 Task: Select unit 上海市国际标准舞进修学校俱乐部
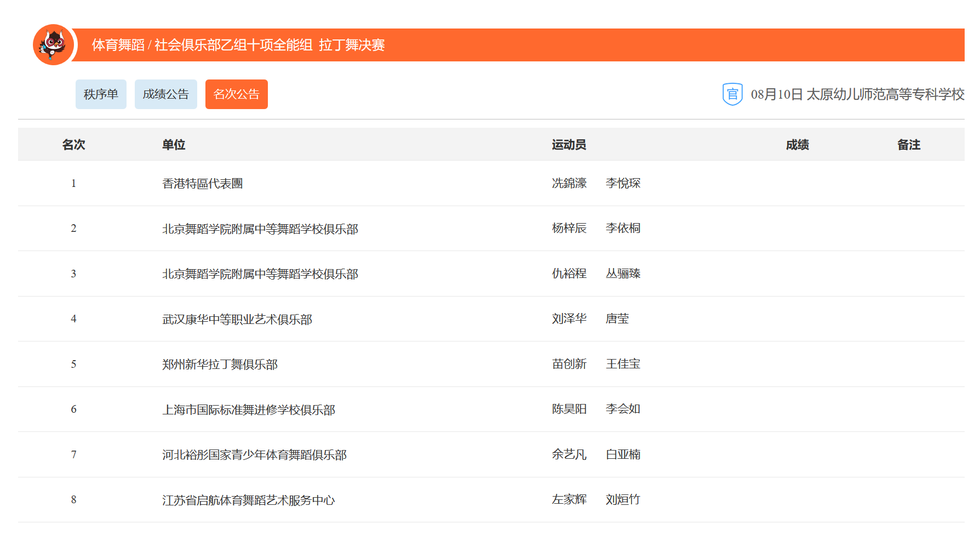(x=249, y=410)
